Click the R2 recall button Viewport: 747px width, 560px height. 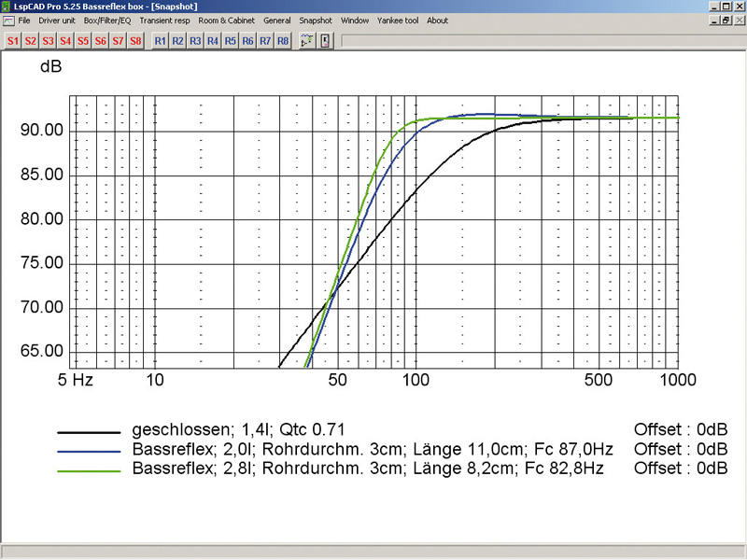[x=178, y=41]
